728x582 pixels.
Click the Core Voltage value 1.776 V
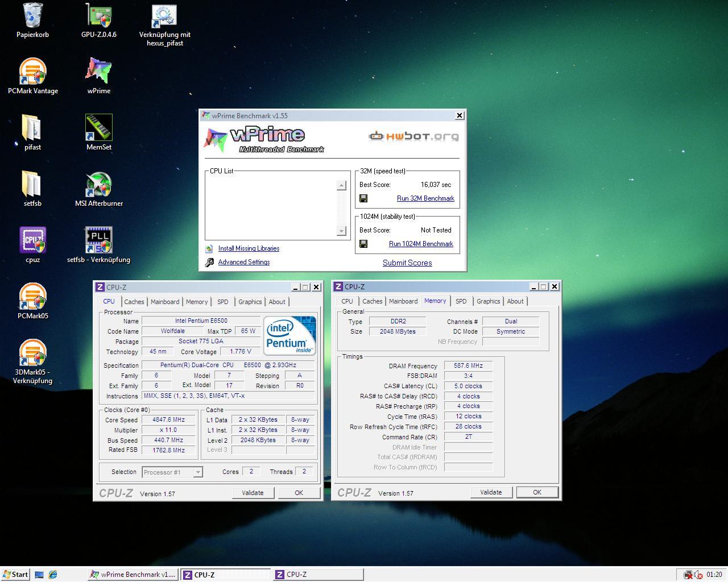pyautogui.click(x=241, y=352)
